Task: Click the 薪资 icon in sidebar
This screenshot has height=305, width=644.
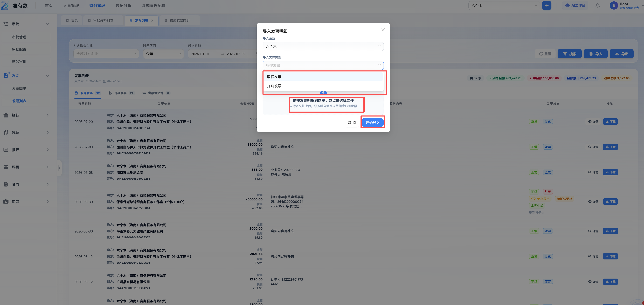Action: 6,201
